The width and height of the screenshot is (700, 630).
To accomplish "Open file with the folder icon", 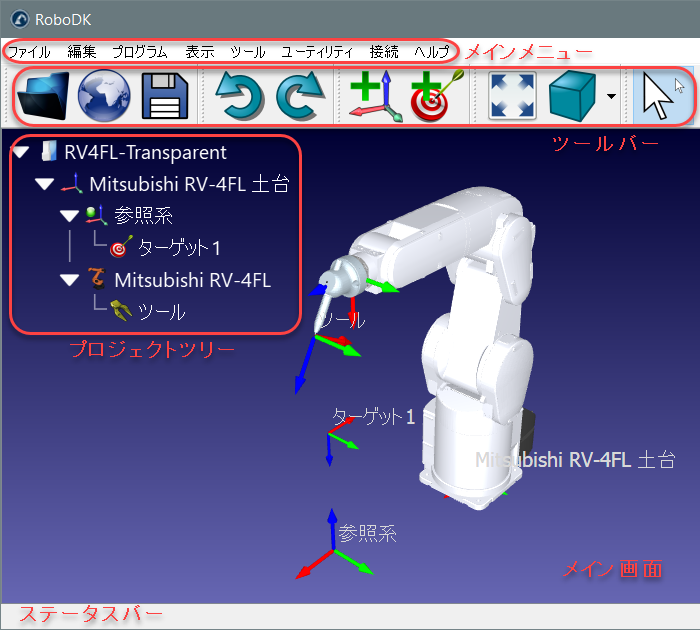I will click(x=43, y=96).
